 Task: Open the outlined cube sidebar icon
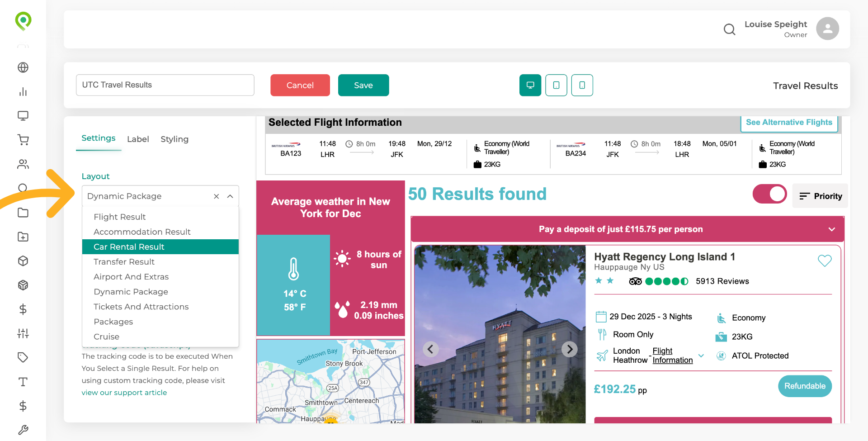pyautogui.click(x=23, y=261)
